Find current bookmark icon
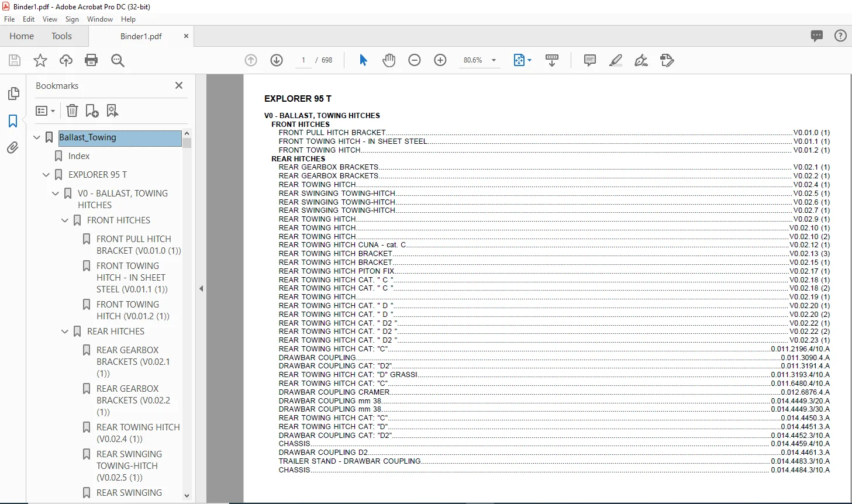 (112, 111)
